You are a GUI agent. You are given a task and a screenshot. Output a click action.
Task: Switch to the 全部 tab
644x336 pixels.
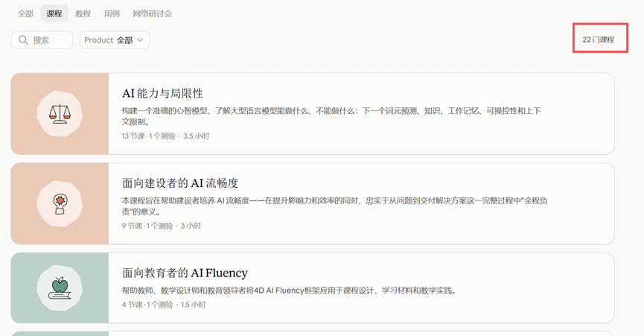pyautogui.click(x=25, y=13)
